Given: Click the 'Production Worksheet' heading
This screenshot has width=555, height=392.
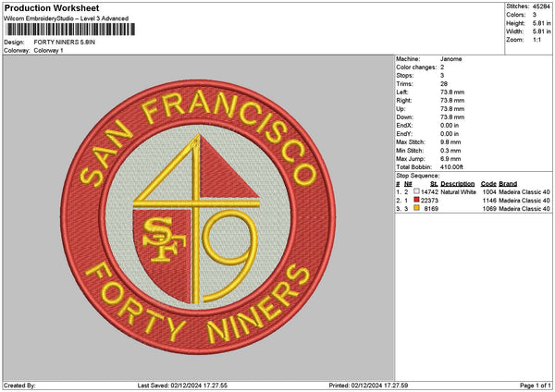Looking at the screenshot, I should pyautogui.click(x=52, y=7).
